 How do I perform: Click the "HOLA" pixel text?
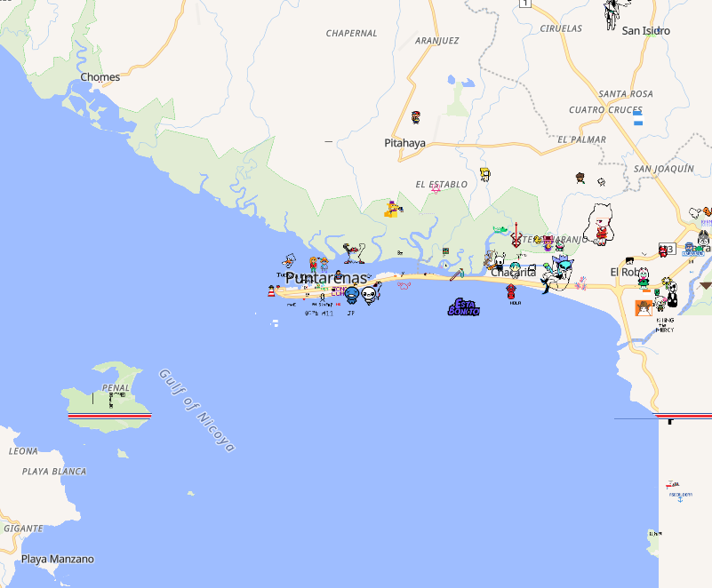click(x=516, y=303)
